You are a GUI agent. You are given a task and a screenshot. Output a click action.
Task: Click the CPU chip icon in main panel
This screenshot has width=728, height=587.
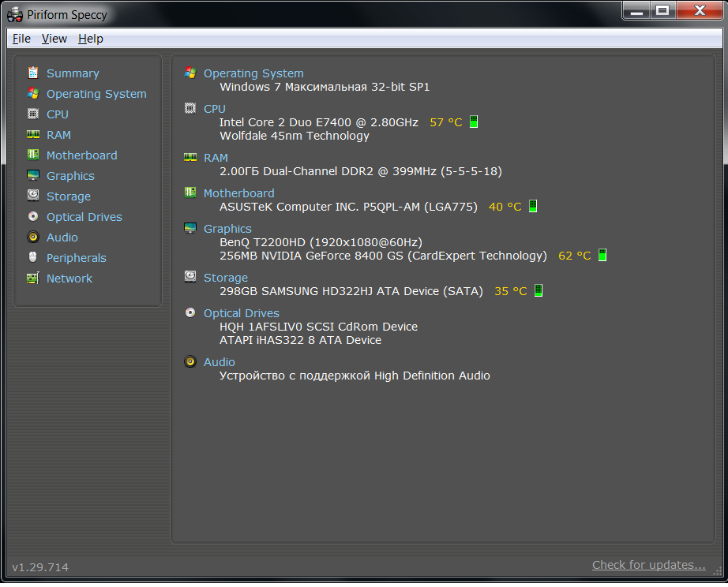coord(190,108)
